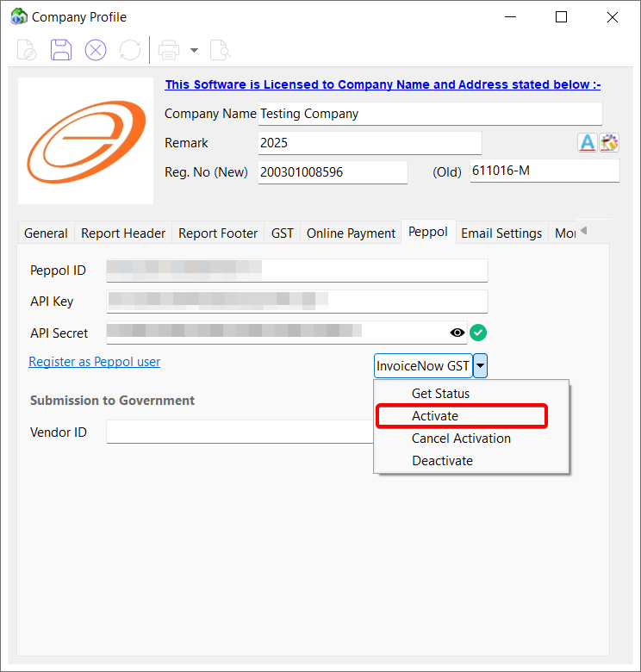Select Cancel Activation menu entry
Image resolution: width=641 pixels, height=672 pixels.
point(461,439)
